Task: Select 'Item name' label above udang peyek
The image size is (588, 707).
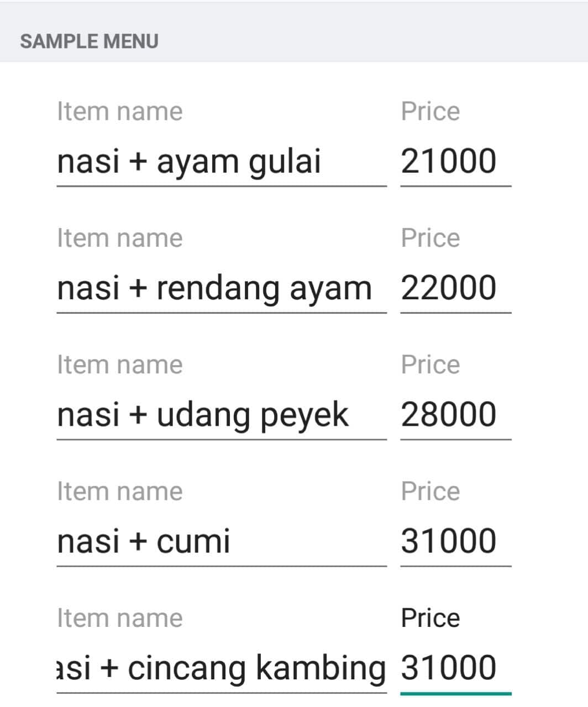Action: 119,365
